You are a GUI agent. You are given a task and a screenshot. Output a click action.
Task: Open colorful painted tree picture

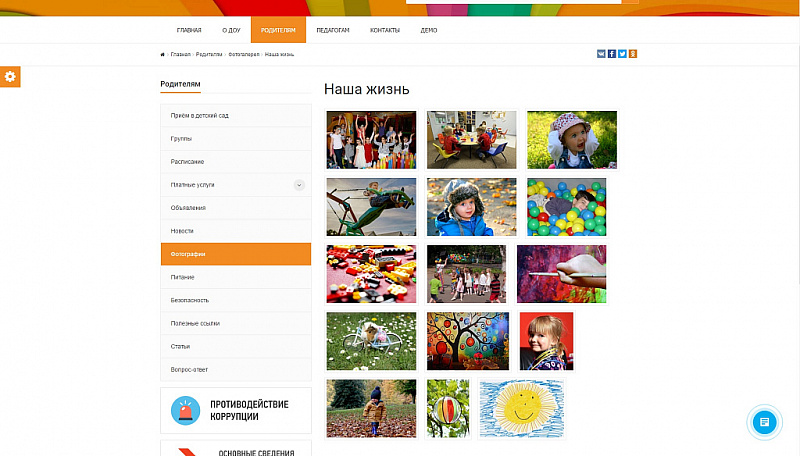468,341
